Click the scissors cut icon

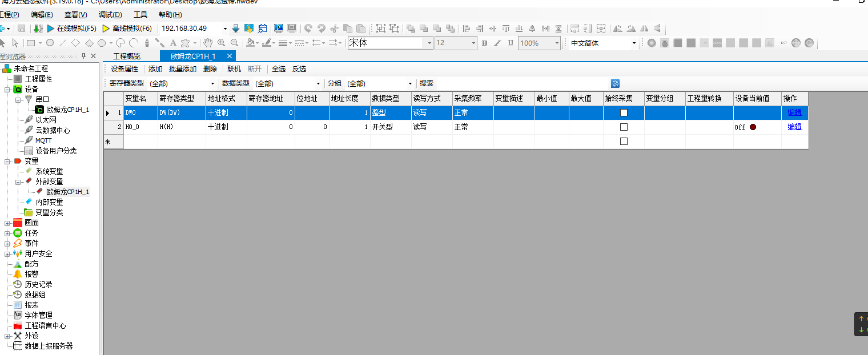point(335,29)
